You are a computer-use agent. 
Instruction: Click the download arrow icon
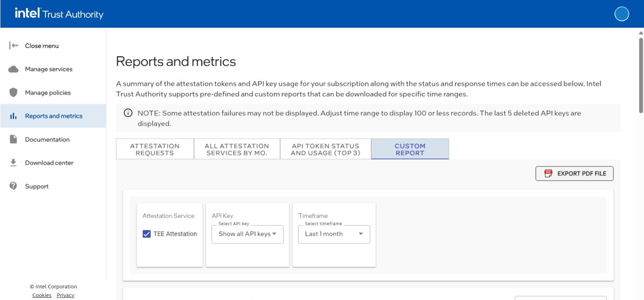pyautogui.click(x=13, y=163)
